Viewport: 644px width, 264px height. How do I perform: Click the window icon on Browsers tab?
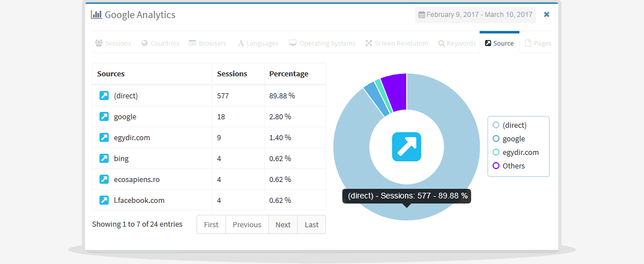click(x=192, y=43)
